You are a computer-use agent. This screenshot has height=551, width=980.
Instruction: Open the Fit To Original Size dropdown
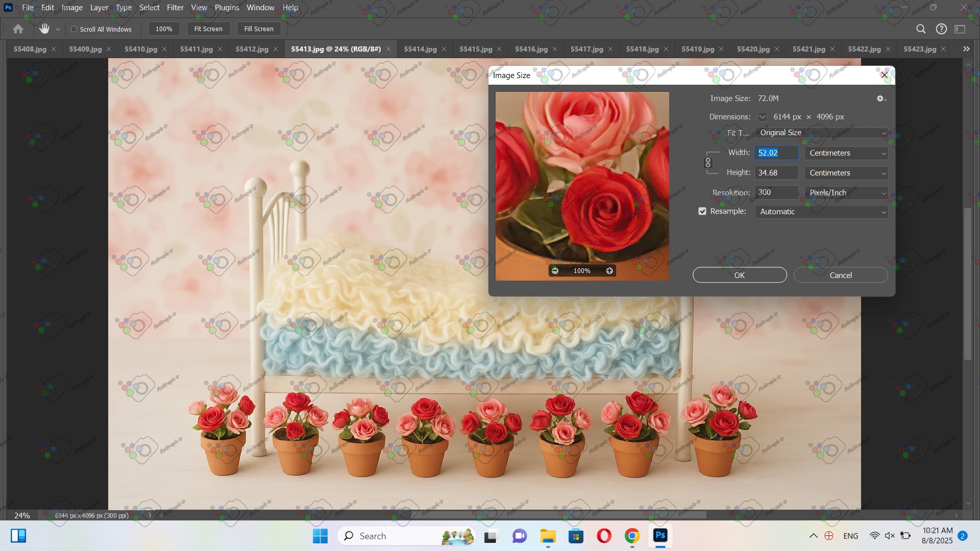[821, 133]
